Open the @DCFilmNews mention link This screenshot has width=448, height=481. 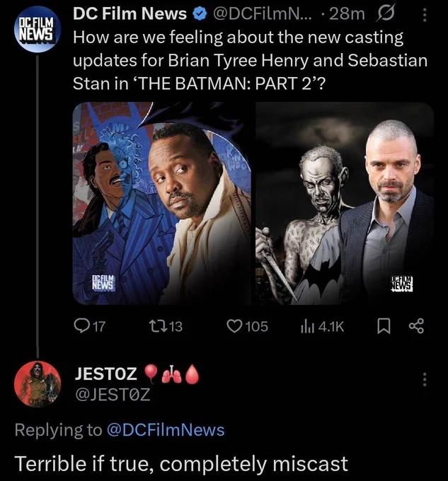point(166,430)
